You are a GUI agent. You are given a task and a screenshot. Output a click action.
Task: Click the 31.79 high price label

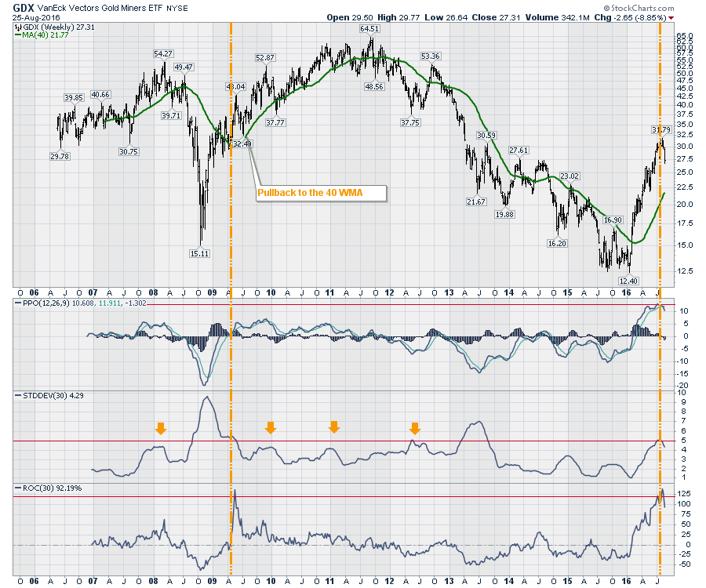pyautogui.click(x=661, y=129)
